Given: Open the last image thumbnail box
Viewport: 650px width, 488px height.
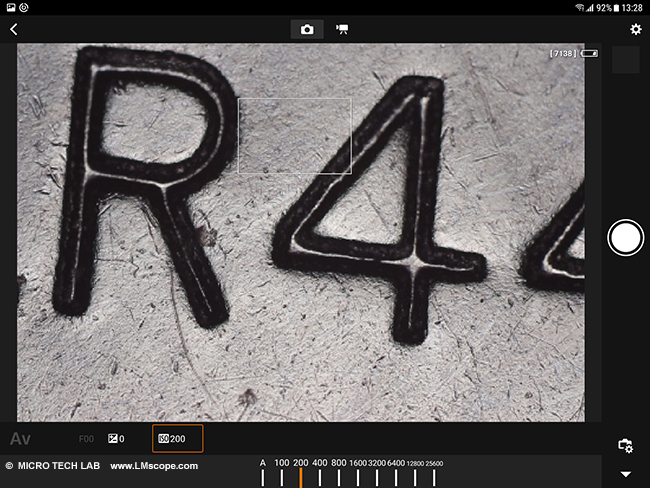Looking at the screenshot, I should pos(626,60).
